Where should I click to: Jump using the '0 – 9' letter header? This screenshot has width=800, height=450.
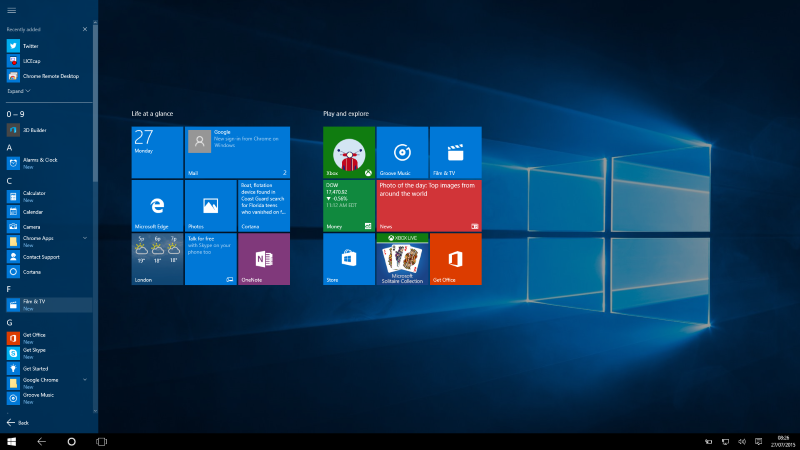(15, 114)
